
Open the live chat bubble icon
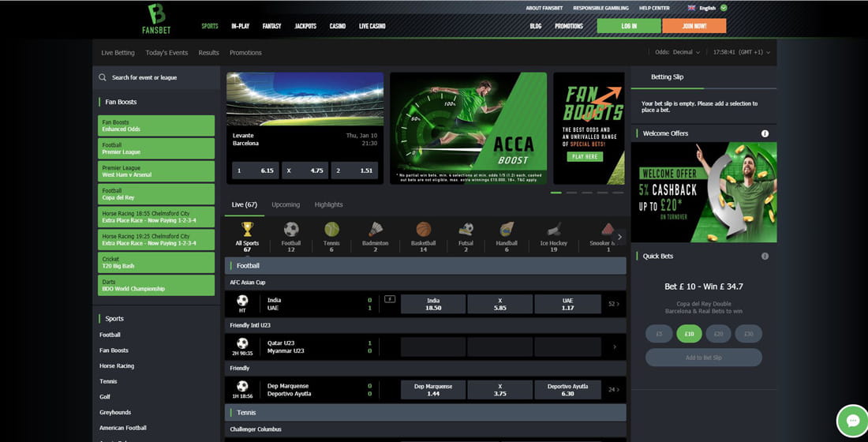(x=852, y=421)
